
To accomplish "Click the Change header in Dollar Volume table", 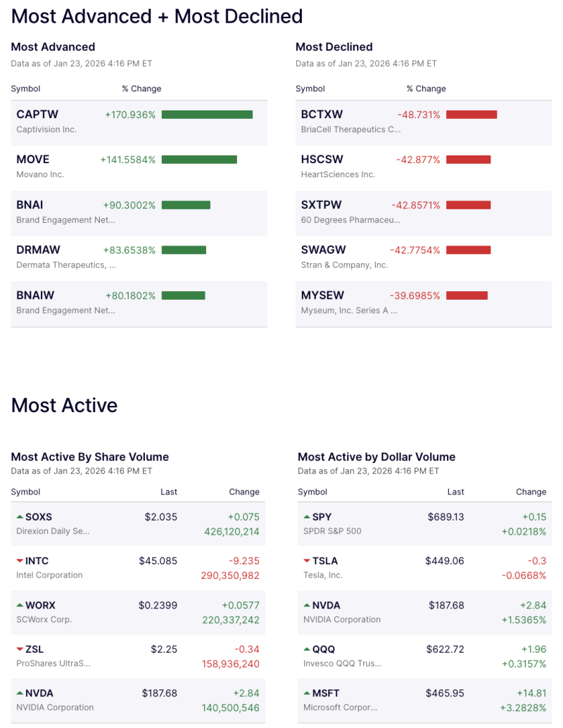I will [x=531, y=492].
